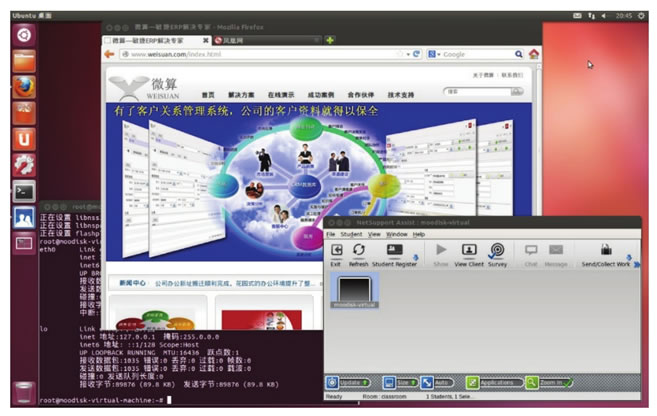657x416 pixels.
Task: Select moodisk-virtual student thumbnail
Action: point(354,290)
